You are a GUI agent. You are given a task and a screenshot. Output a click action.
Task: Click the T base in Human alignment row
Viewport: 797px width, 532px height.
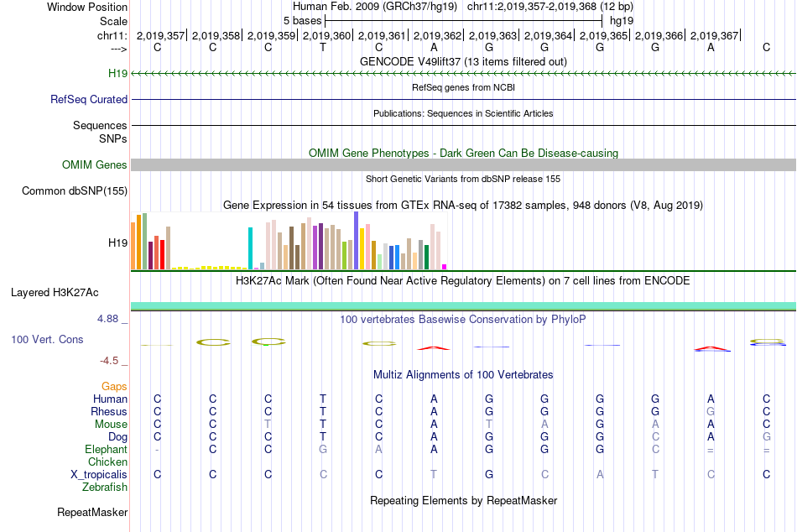pos(323,399)
